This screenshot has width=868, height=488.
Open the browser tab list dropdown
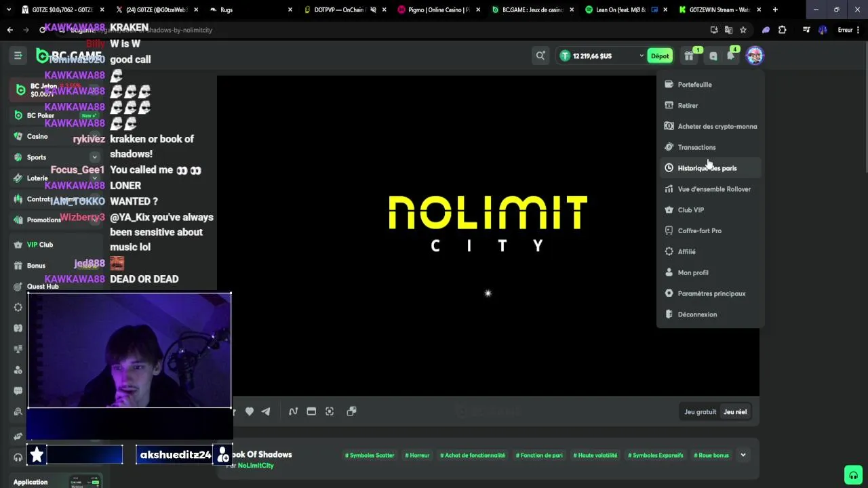pyautogui.click(x=8, y=9)
